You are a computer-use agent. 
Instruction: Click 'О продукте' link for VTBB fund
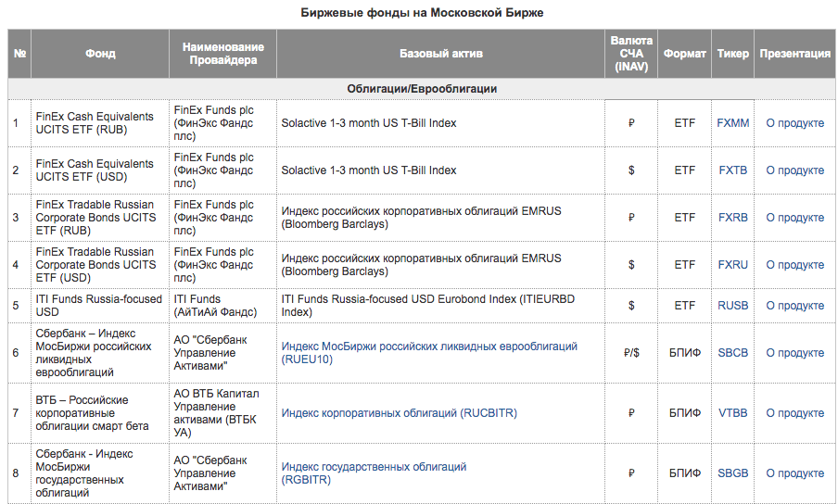(x=794, y=413)
